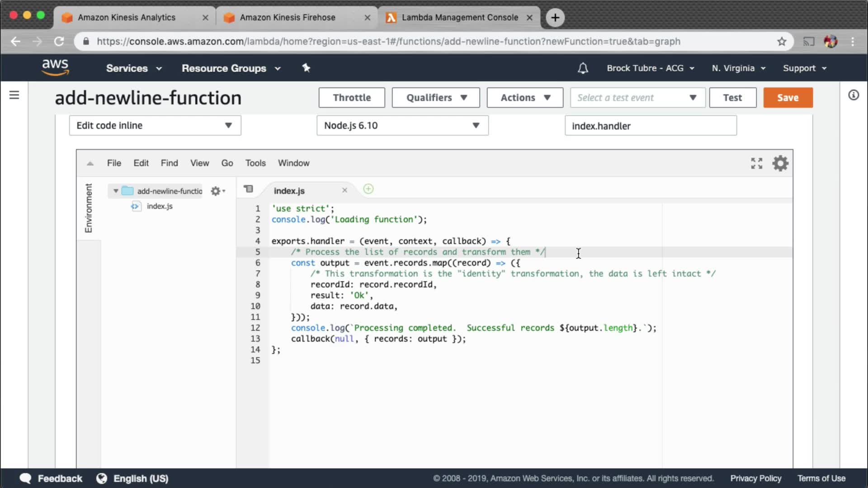This screenshot has width=868, height=488.
Task: Click the open-files list icon beside the index.js tab
Action: coord(249,189)
